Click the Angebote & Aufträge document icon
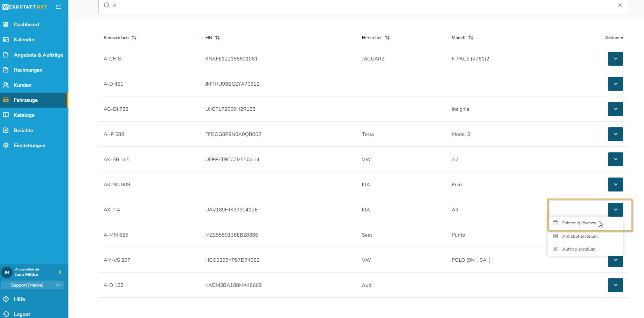This screenshot has height=318, width=644. point(6,55)
